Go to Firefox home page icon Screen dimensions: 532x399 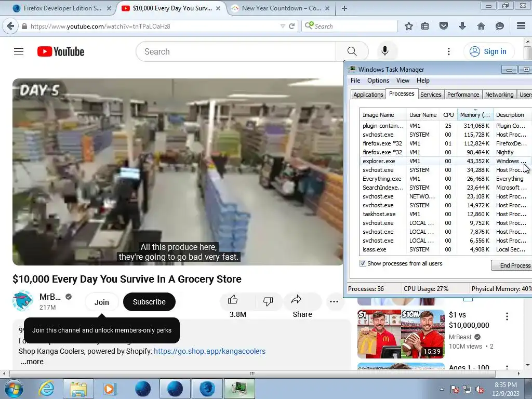coord(481,26)
